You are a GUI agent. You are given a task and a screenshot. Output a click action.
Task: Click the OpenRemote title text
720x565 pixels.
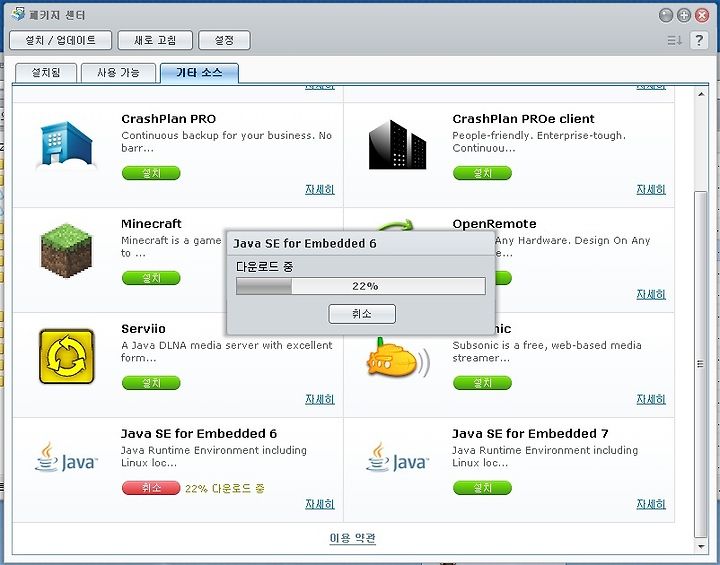(x=494, y=224)
